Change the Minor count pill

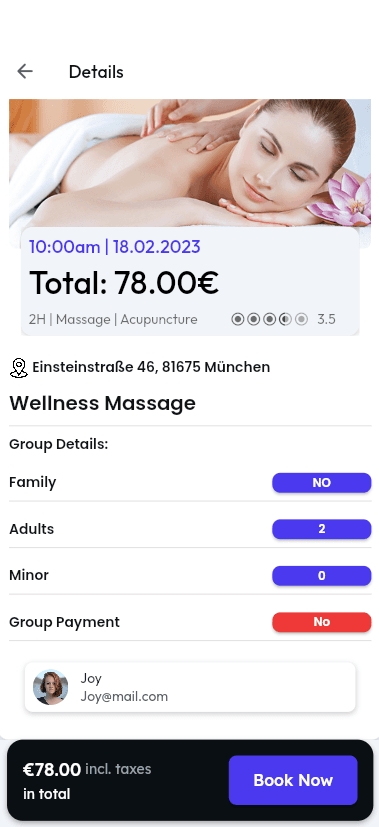pyautogui.click(x=322, y=575)
